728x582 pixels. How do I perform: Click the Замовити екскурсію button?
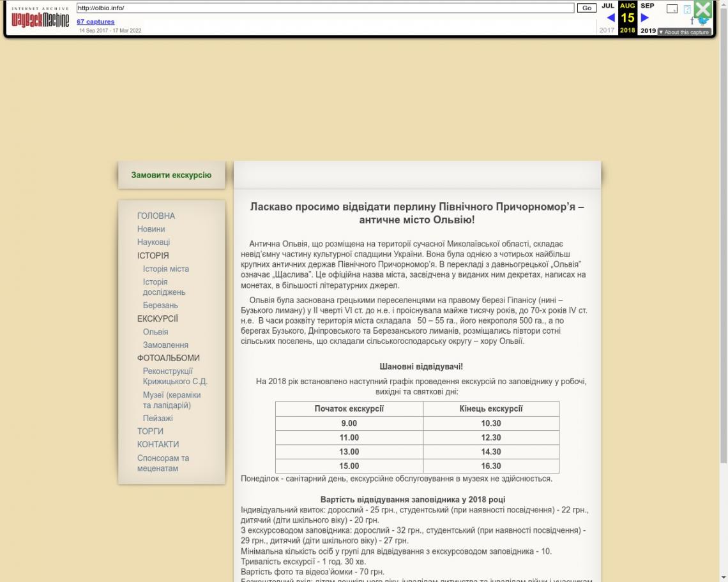(x=171, y=175)
